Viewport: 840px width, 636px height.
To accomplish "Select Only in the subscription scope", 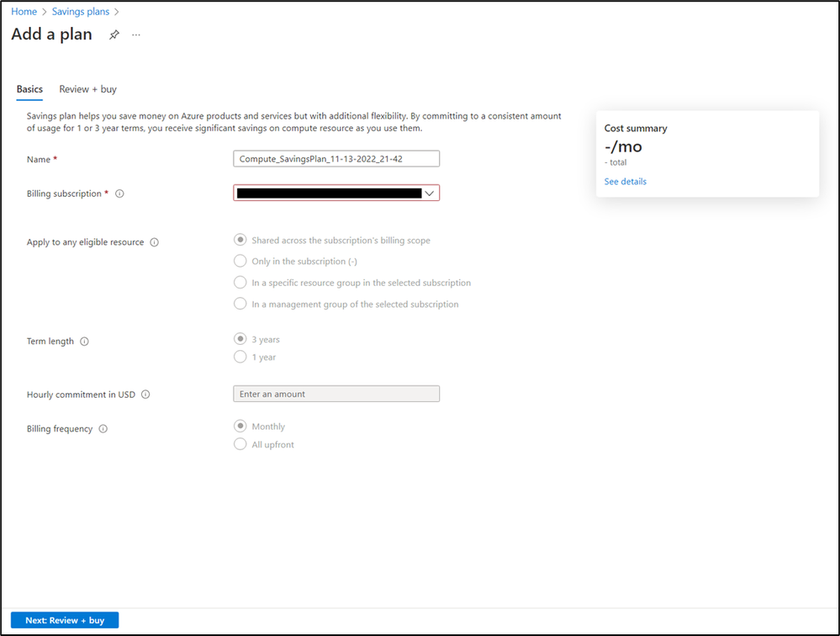I will 240,261.
